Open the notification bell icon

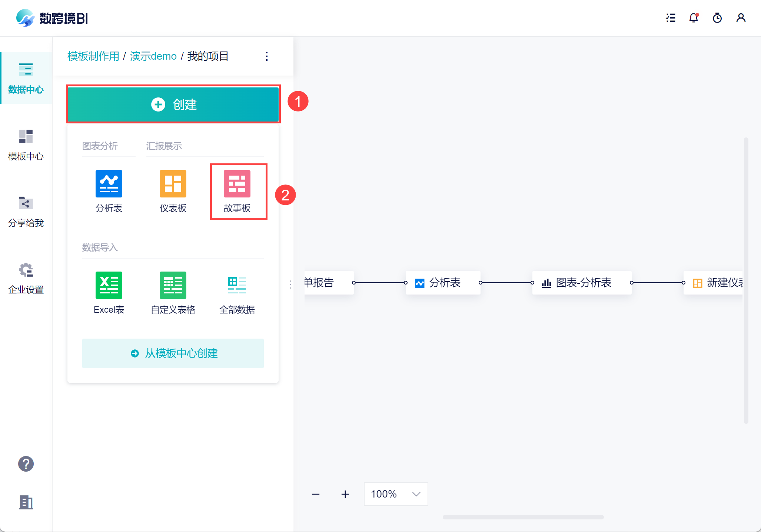coord(694,18)
